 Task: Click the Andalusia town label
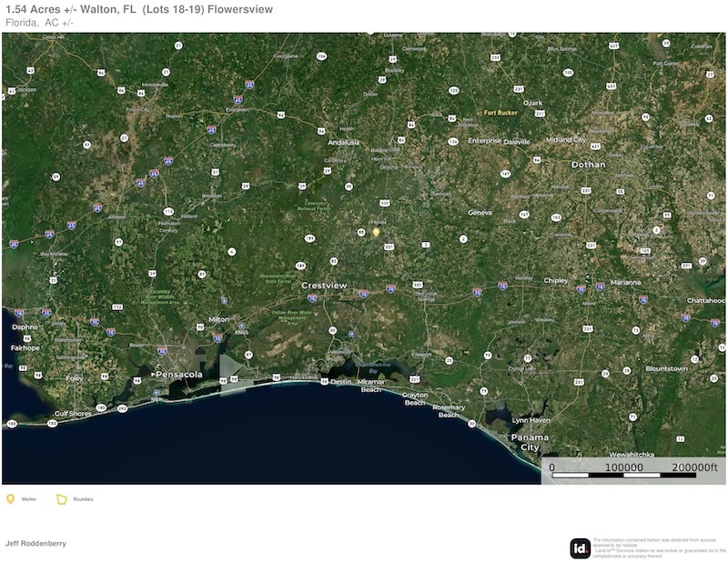coord(343,142)
